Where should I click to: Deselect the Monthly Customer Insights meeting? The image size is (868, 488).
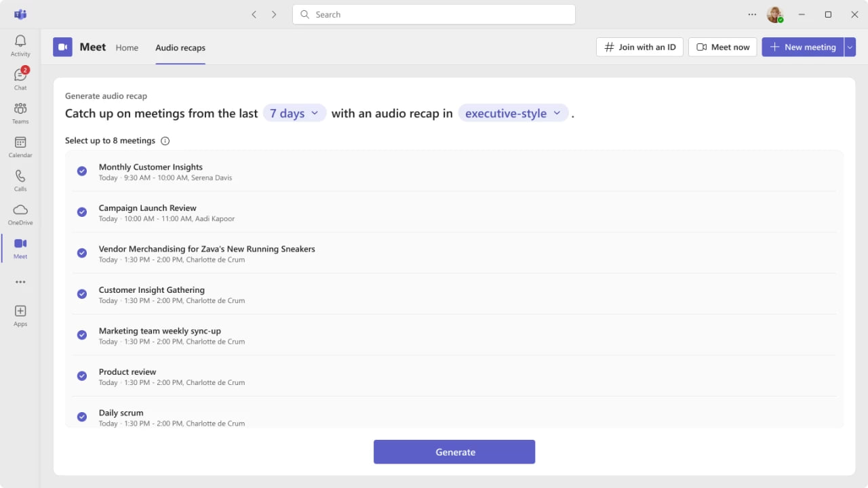click(81, 171)
